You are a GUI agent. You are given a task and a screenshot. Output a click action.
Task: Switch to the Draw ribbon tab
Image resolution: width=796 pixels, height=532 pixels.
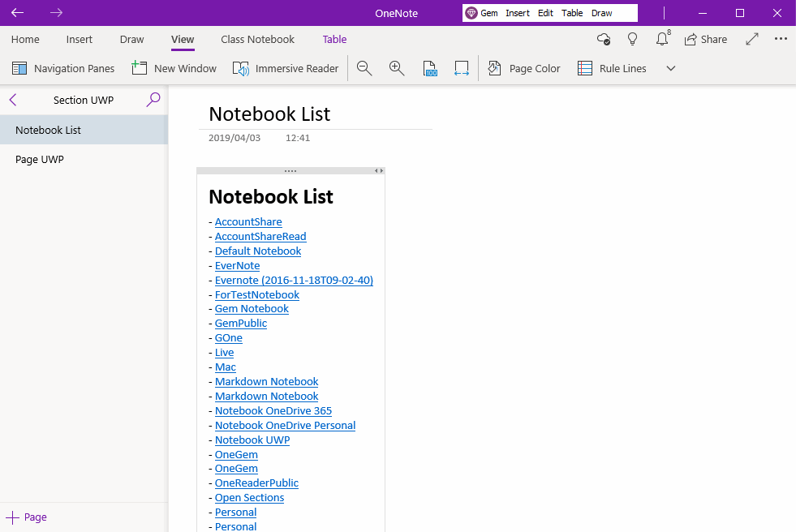(x=132, y=40)
